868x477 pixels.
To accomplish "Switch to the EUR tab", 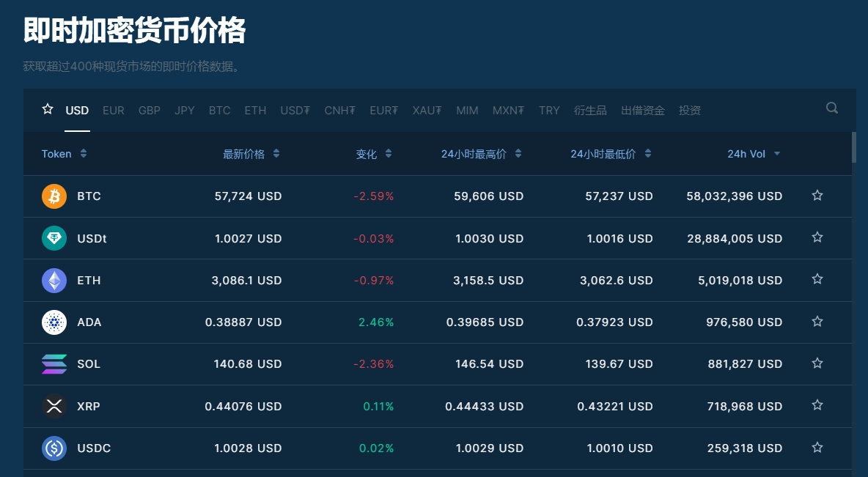I will (114, 111).
